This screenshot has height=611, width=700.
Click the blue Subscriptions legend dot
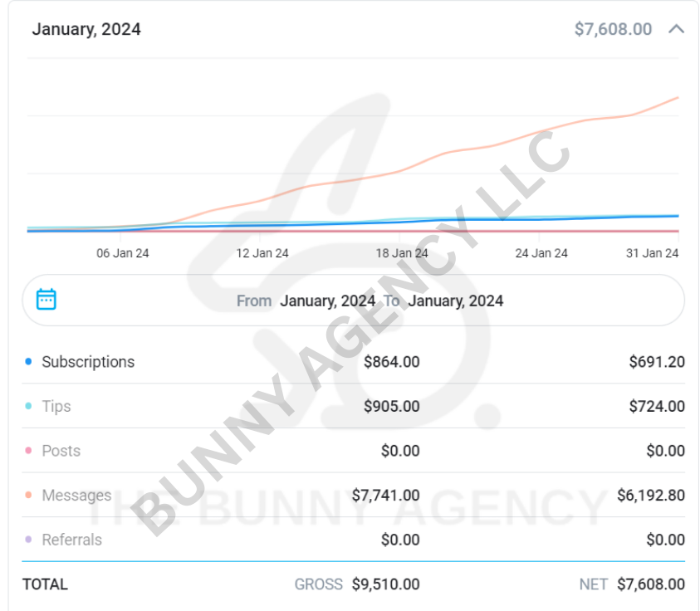(28, 362)
